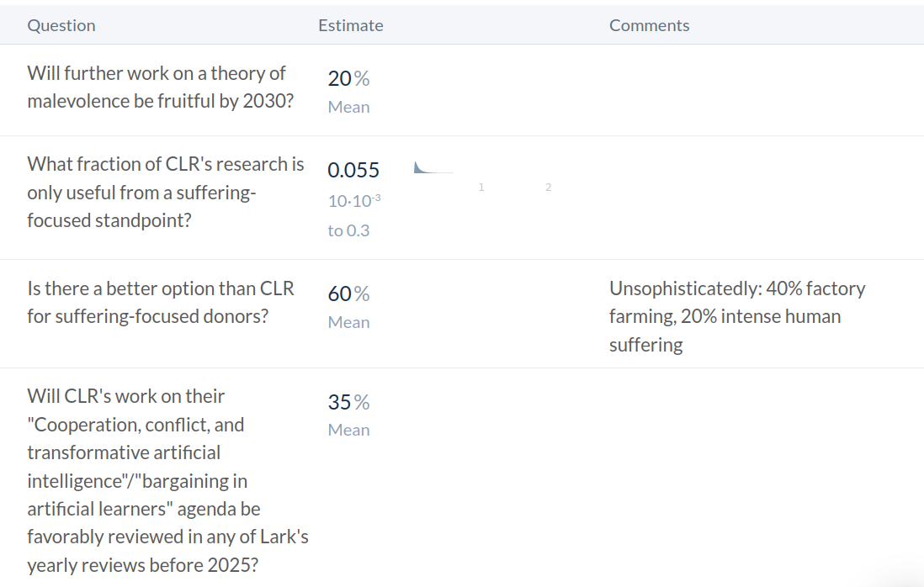Screen dimensions: 924x587
Task: Click the 60% mean estimate
Action: tap(349, 293)
